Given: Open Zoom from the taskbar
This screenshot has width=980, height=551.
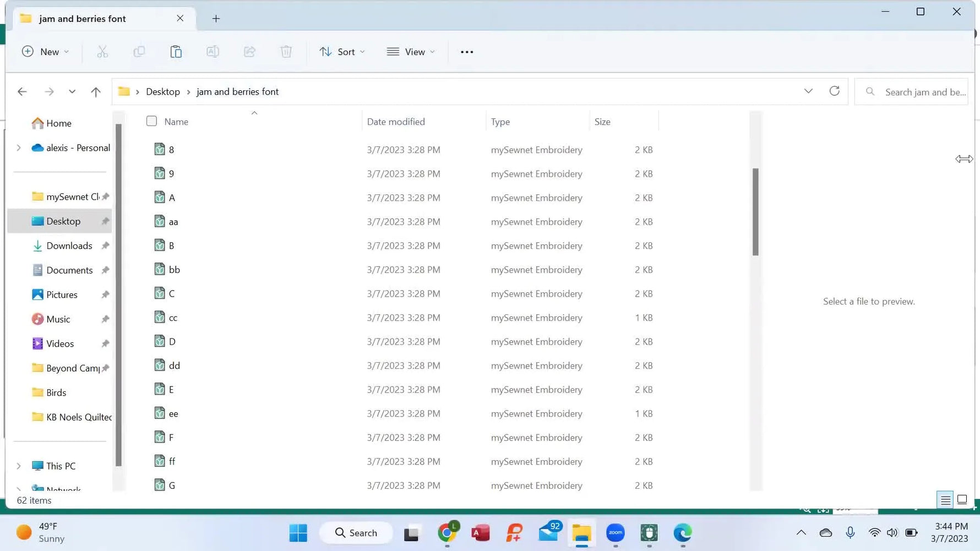Looking at the screenshot, I should point(616,533).
